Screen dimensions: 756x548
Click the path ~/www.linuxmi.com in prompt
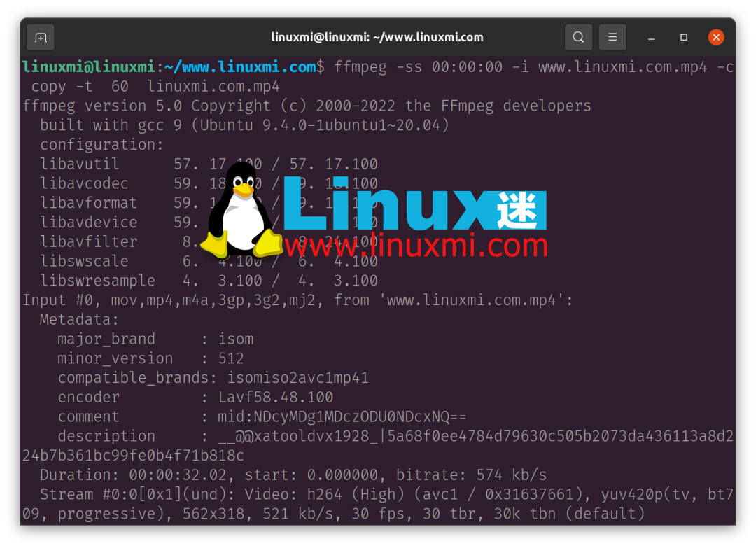click(x=240, y=67)
